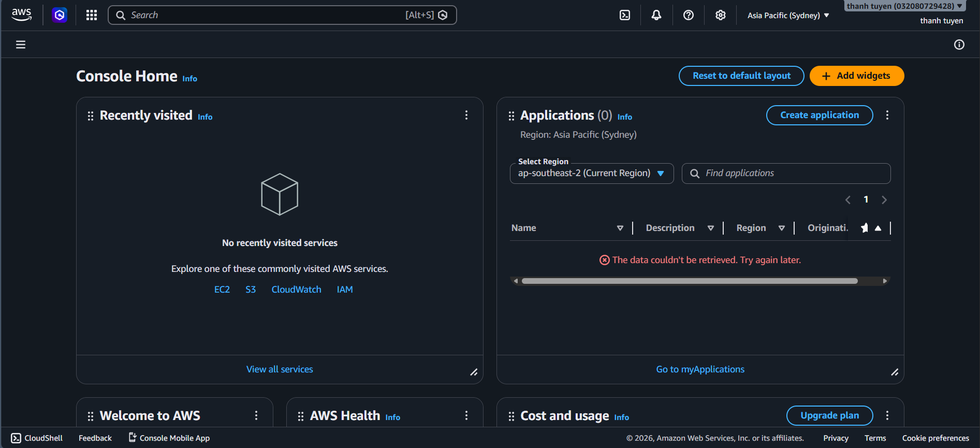Click Reset to default layout
Viewport: 980px width, 448px height.
pos(741,76)
